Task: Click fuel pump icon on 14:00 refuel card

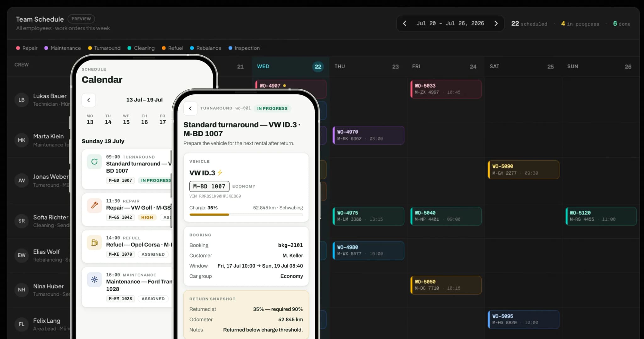Action: tap(94, 242)
